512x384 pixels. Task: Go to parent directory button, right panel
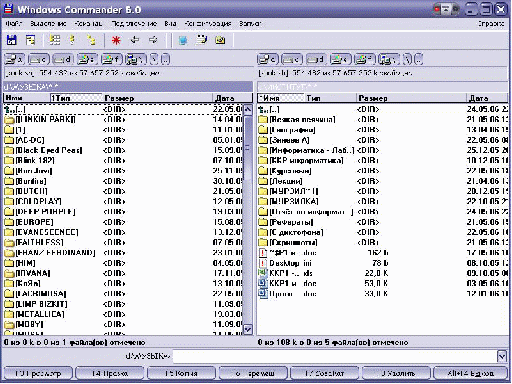click(x=419, y=59)
